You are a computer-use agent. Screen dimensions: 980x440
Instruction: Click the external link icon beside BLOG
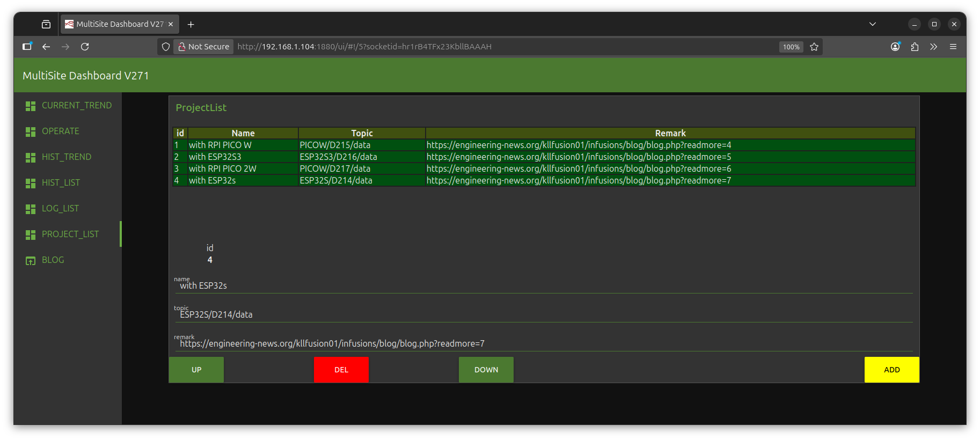tap(31, 261)
